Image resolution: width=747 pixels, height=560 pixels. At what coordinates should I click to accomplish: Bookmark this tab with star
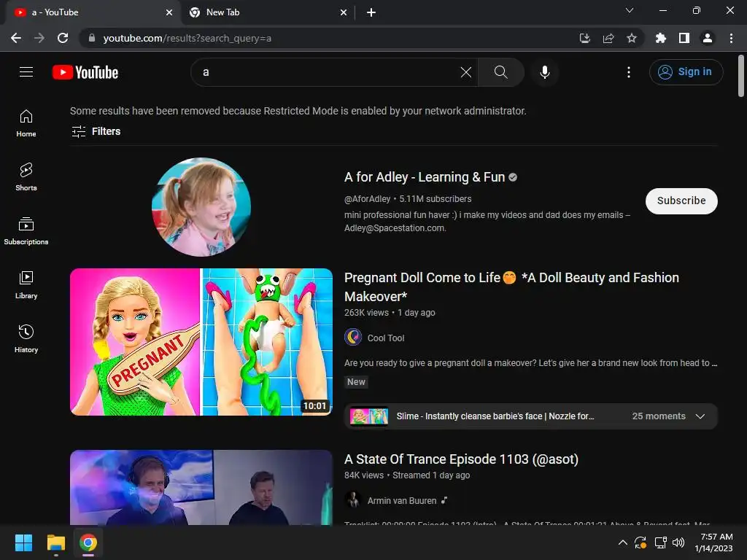click(x=631, y=38)
